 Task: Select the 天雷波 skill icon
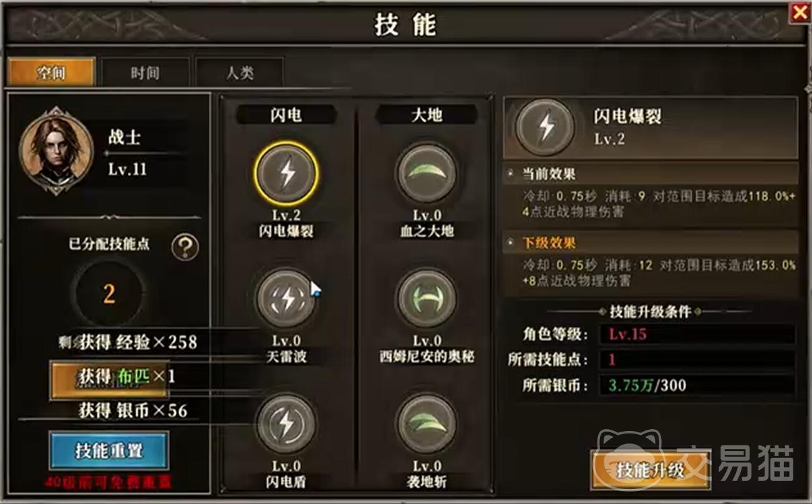click(x=287, y=299)
